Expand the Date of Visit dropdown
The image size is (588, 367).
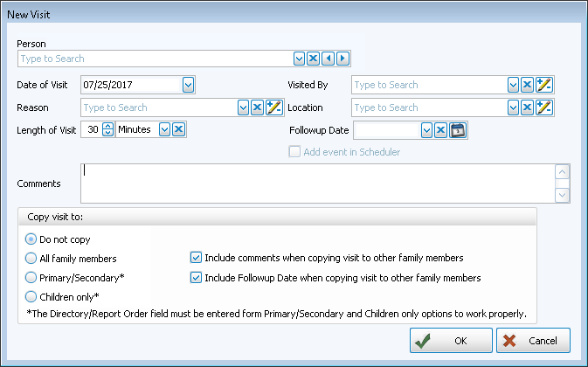tap(188, 85)
